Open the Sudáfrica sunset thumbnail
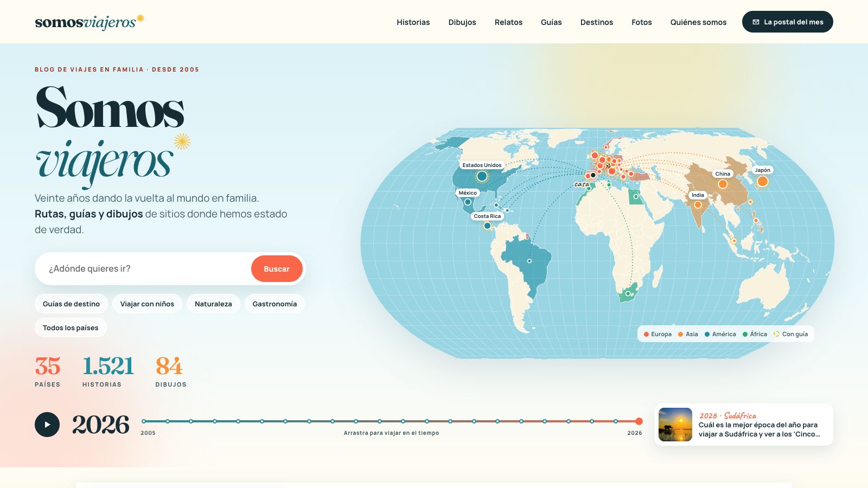Image resolution: width=868 pixels, height=488 pixels. (x=675, y=425)
